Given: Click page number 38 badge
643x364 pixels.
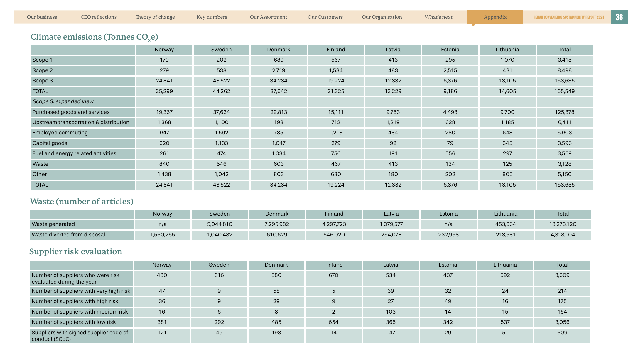Looking at the screenshot, I should click(x=619, y=17).
